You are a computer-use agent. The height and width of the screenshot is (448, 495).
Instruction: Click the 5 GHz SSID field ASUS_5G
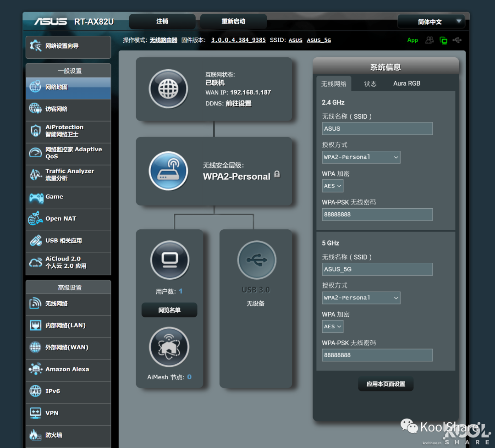(377, 269)
